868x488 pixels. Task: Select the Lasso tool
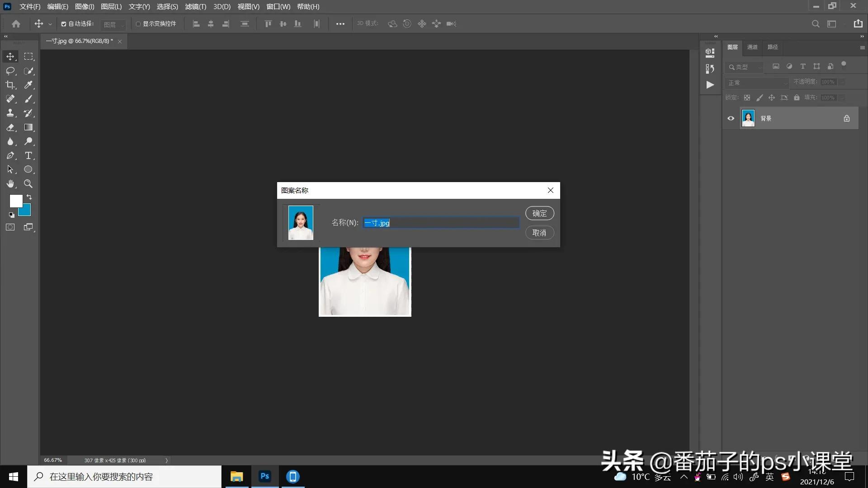10,71
